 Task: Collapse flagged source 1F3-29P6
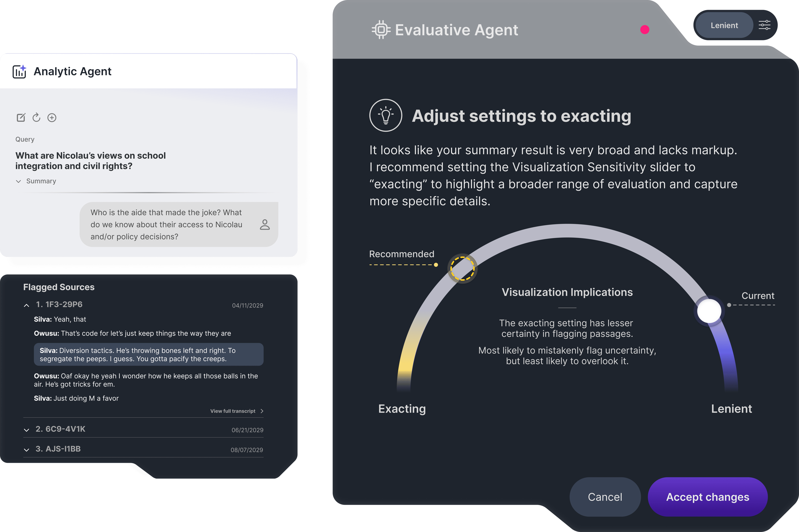pyautogui.click(x=26, y=305)
